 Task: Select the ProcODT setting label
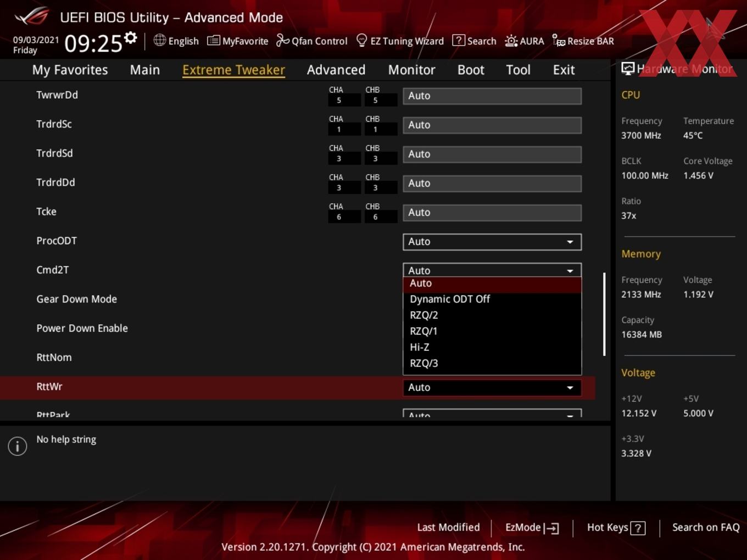tap(57, 240)
